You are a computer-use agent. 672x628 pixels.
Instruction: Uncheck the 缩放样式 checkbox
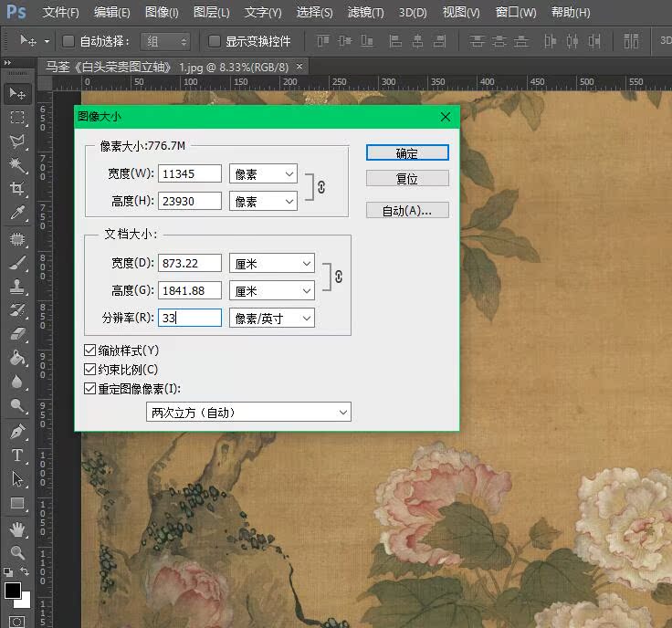click(x=89, y=351)
